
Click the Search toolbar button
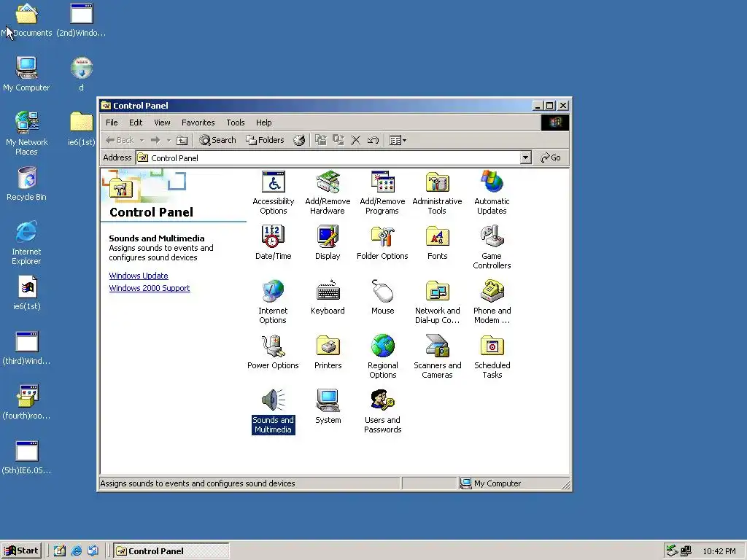click(x=217, y=140)
